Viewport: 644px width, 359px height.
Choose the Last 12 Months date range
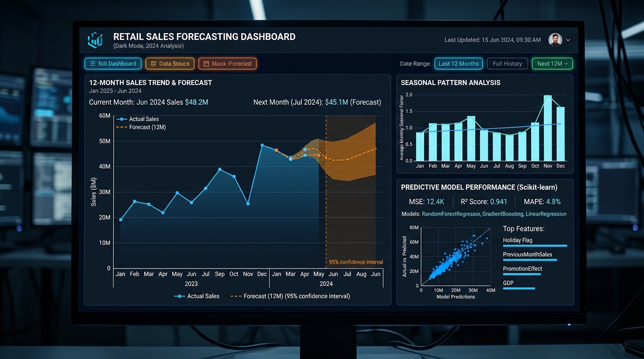459,64
